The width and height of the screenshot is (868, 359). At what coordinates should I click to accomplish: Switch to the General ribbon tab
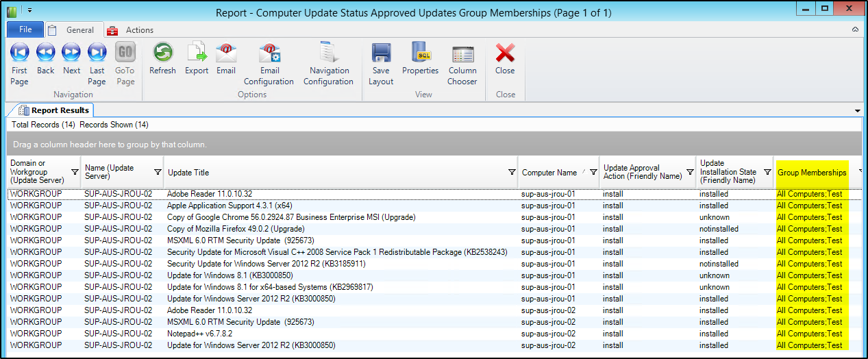tap(74, 30)
